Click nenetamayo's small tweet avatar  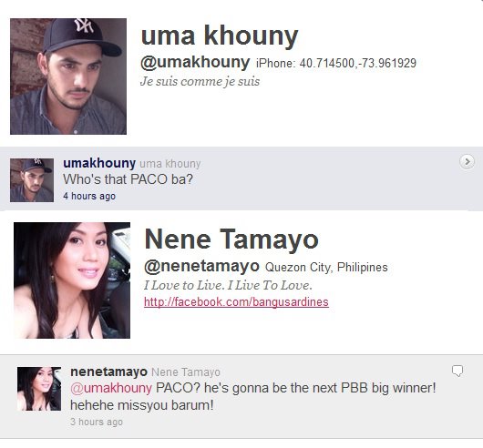point(39,389)
